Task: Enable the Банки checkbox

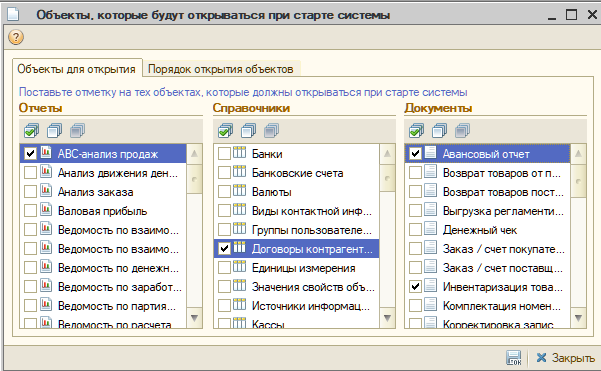Action: coord(224,154)
